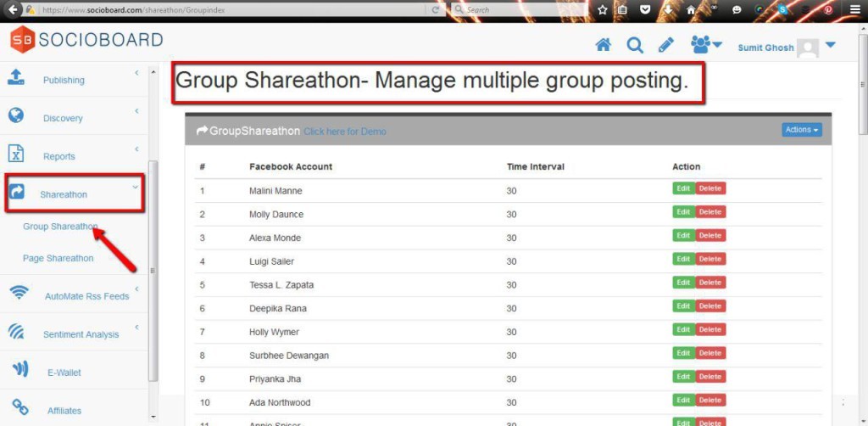Image resolution: width=868 pixels, height=426 pixels.
Task: Open the user menu arrow beside avatar
Action: pos(830,46)
